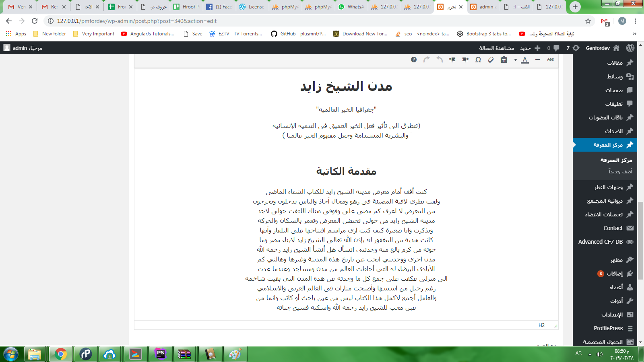This screenshot has height=362, width=644.
Task: Click the Undo arrow in the editor toolbar
Action: click(440, 60)
